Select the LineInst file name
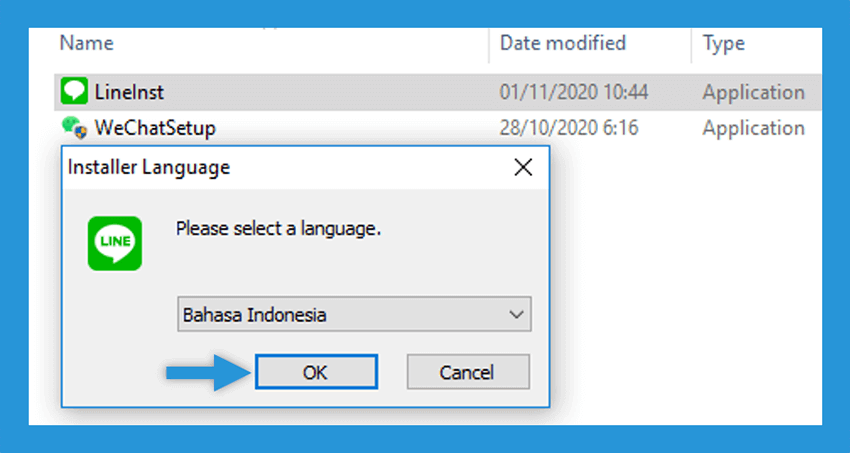Image resolution: width=850 pixels, height=453 pixels. [129, 92]
